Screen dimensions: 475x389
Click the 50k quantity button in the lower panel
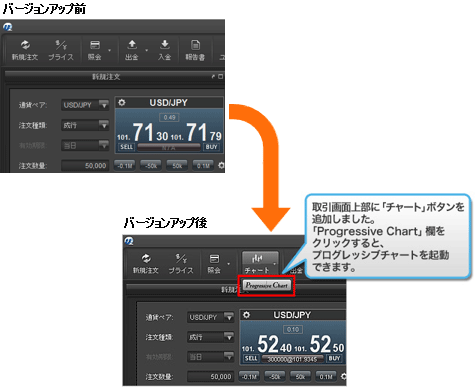300,376
